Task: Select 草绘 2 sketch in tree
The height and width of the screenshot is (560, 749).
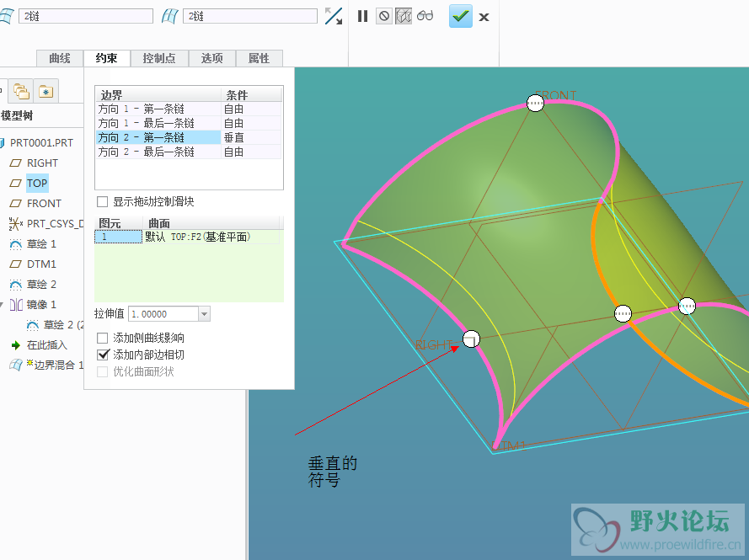Action: click(x=41, y=285)
